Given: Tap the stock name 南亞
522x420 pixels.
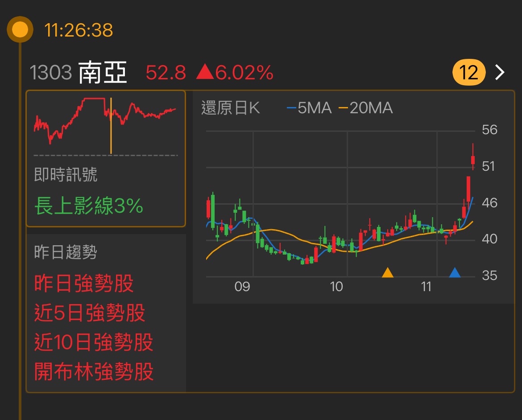Looking at the screenshot, I should [104, 72].
